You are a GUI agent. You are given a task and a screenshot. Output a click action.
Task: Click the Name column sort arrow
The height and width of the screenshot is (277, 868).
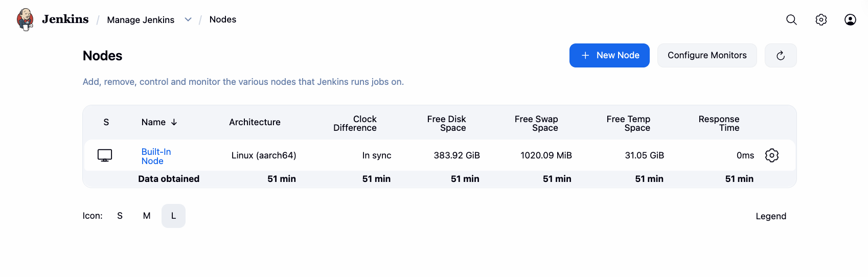click(x=174, y=122)
